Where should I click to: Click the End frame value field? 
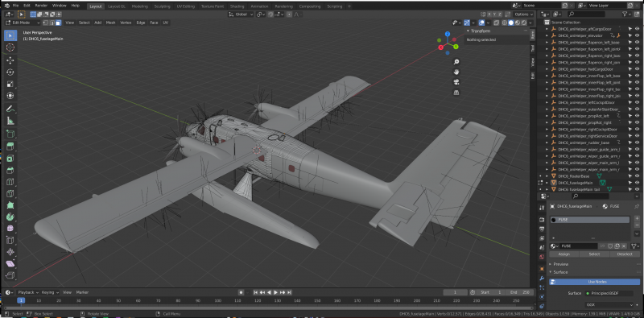520,292
